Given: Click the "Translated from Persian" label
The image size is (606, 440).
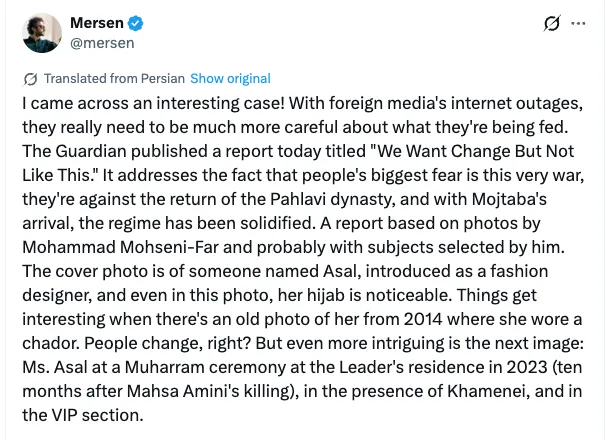Looking at the screenshot, I should click(113, 79).
